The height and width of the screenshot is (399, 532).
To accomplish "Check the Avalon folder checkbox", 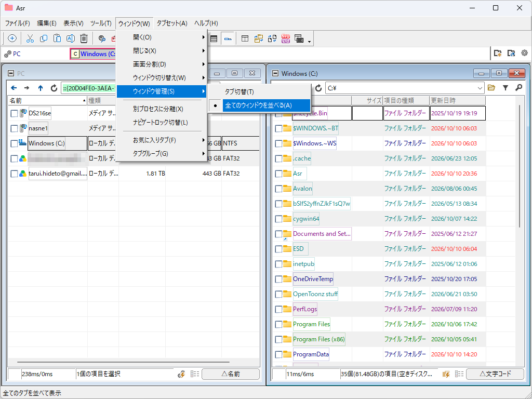I will [278, 189].
